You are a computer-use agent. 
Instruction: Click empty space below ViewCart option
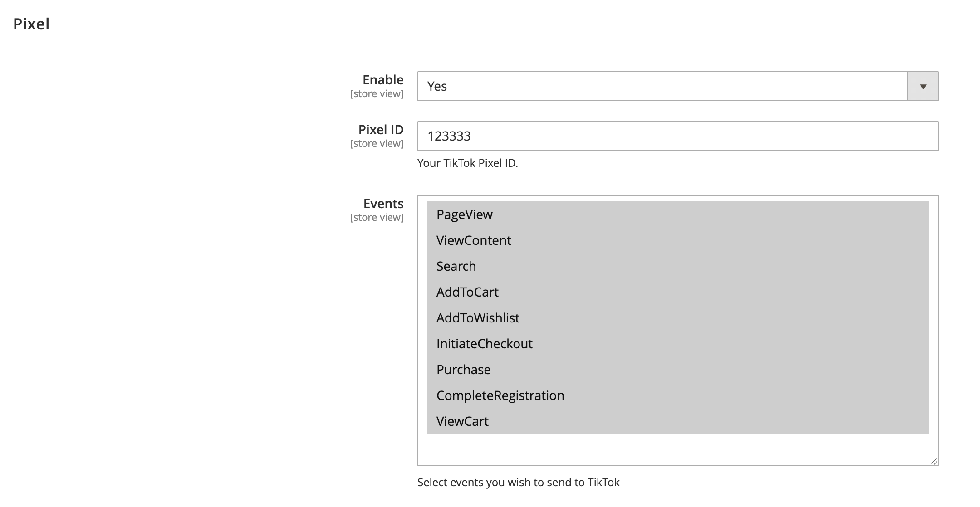[x=677, y=449]
